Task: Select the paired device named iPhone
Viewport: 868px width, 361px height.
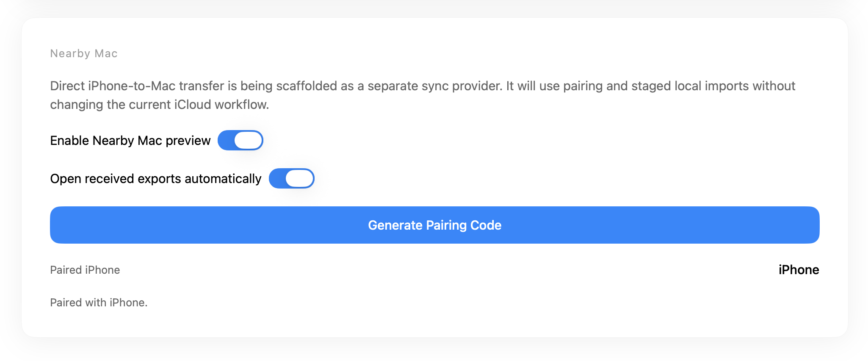Action: (799, 269)
